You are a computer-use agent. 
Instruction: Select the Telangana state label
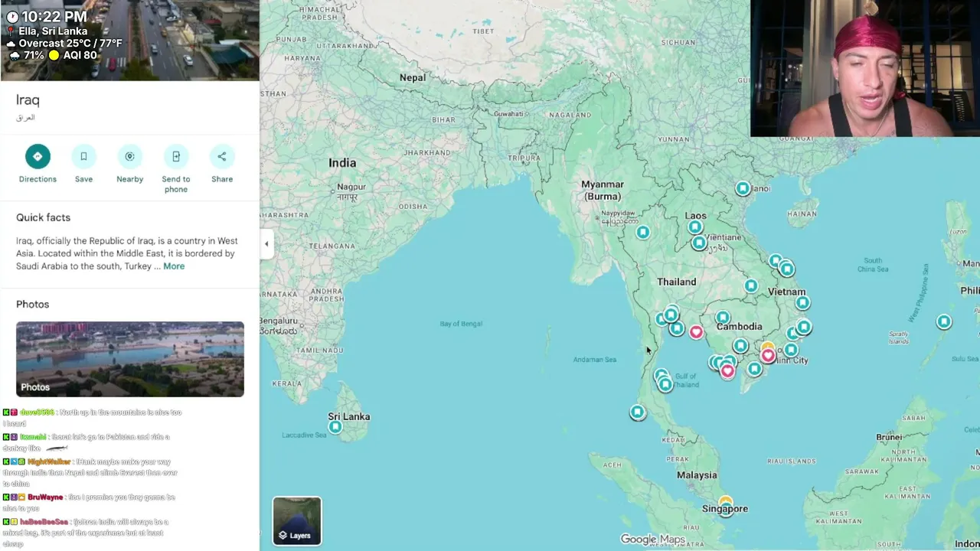tap(332, 246)
